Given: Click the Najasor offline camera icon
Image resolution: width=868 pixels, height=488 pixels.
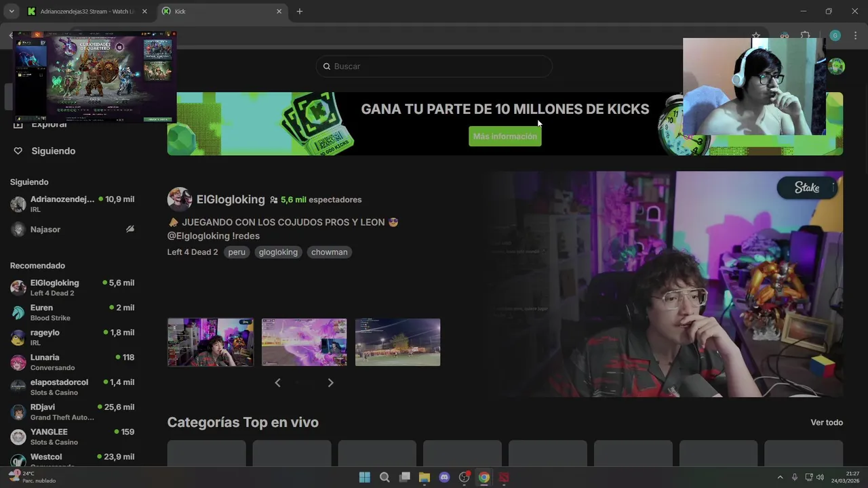Looking at the screenshot, I should (x=130, y=229).
